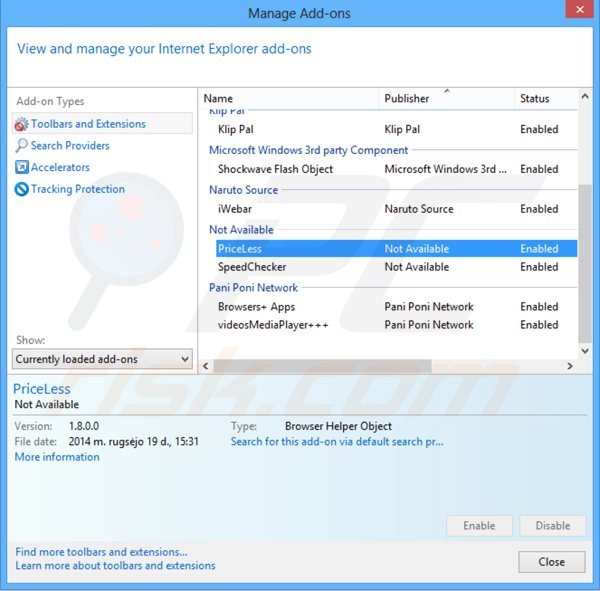Click the Toolbars and Extensions icon
The width and height of the screenshot is (600, 591).
[x=21, y=124]
